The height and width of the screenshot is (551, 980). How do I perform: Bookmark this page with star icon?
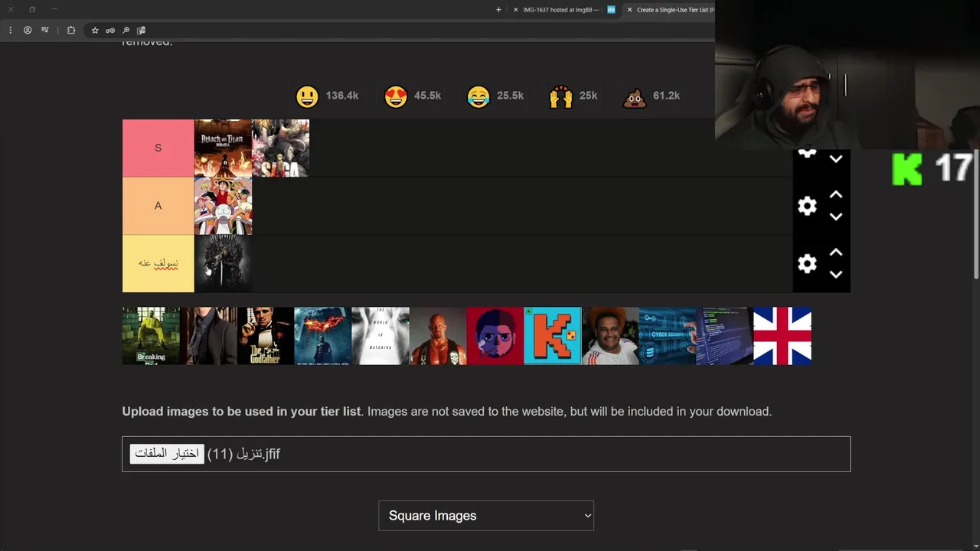click(x=95, y=30)
